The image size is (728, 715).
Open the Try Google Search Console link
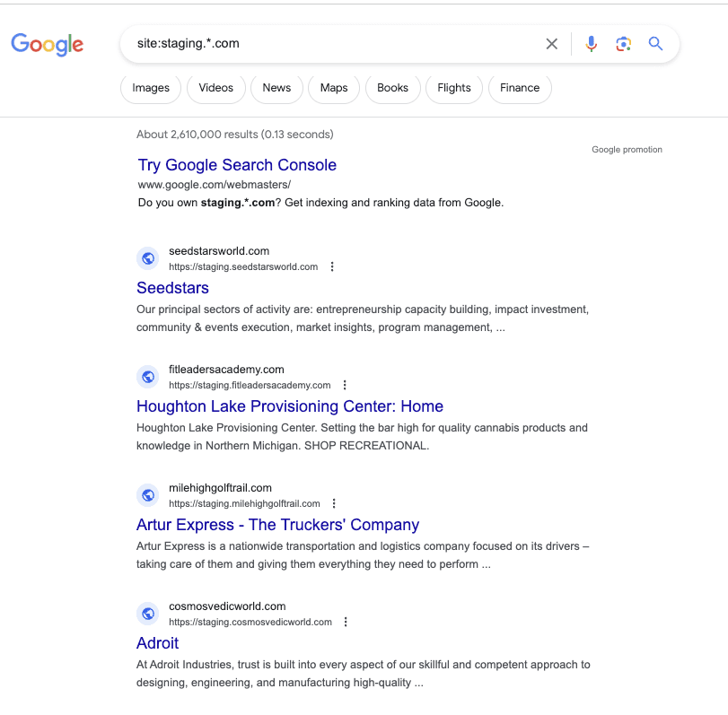pos(236,165)
